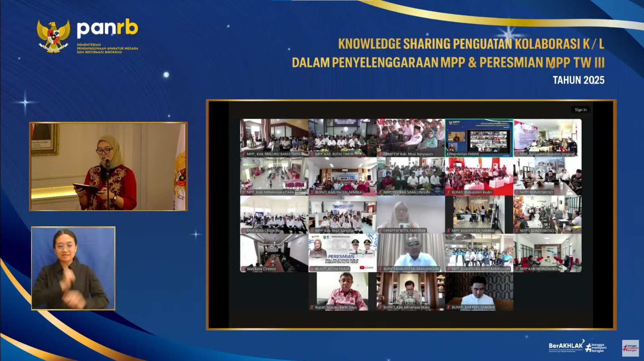
Task: Click muted mic icon on DPMPTSP KOTA PAREPARE
Action: (380, 231)
